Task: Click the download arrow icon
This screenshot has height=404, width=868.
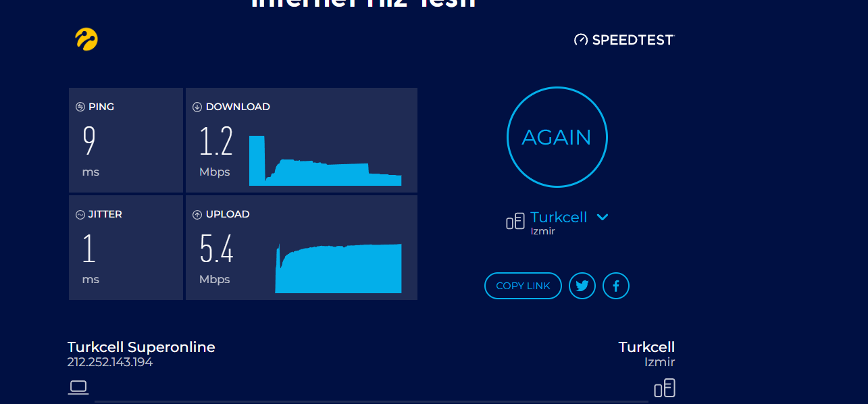Action: 197,107
